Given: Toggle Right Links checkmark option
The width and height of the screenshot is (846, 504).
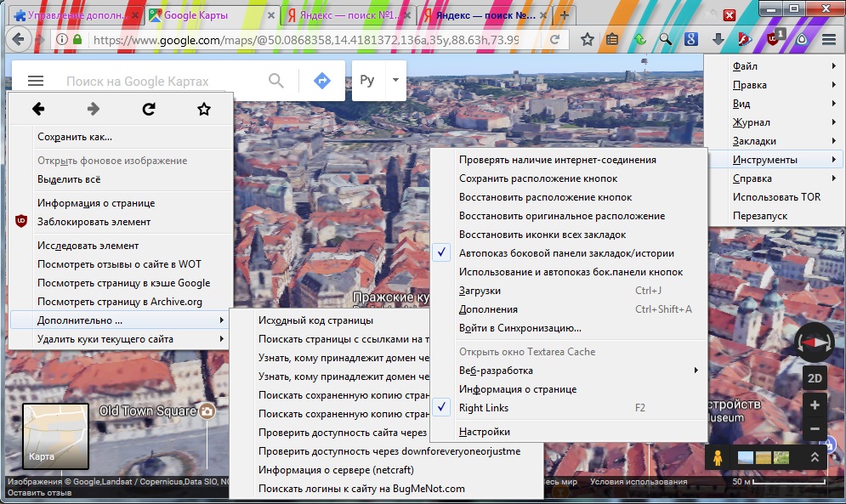Looking at the screenshot, I should point(483,408).
